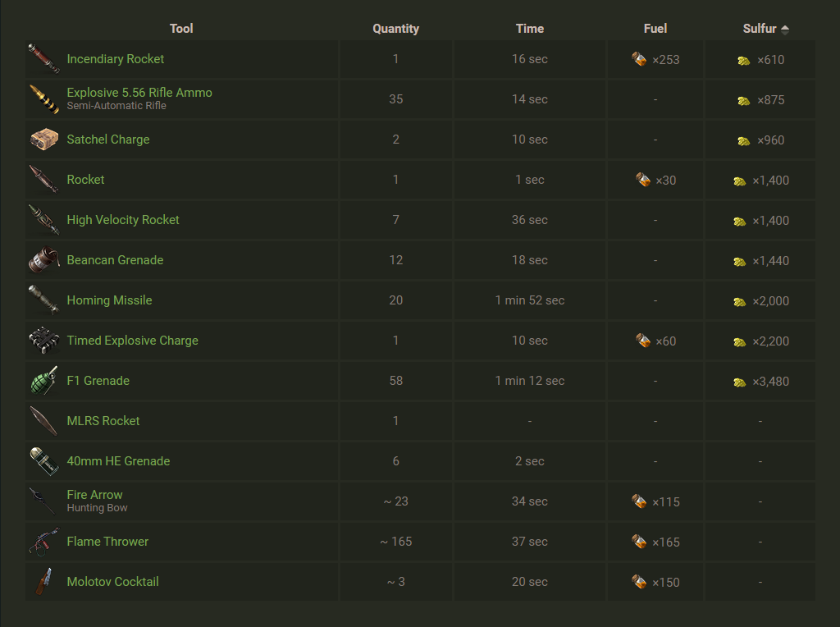The image size is (840, 627).
Task: Open the Homing Missile link
Action: pos(109,300)
